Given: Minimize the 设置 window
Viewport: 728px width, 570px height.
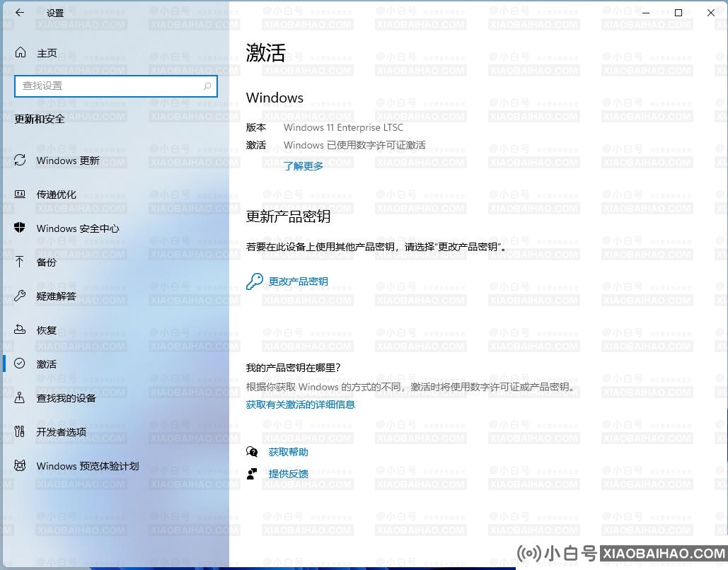Looking at the screenshot, I should (645, 13).
